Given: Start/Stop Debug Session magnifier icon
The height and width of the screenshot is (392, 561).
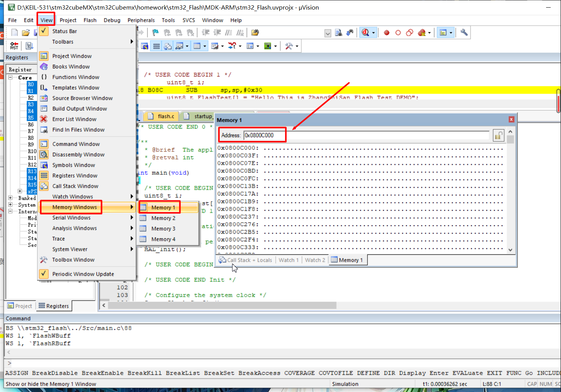Looking at the screenshot, I should point(365,33).
